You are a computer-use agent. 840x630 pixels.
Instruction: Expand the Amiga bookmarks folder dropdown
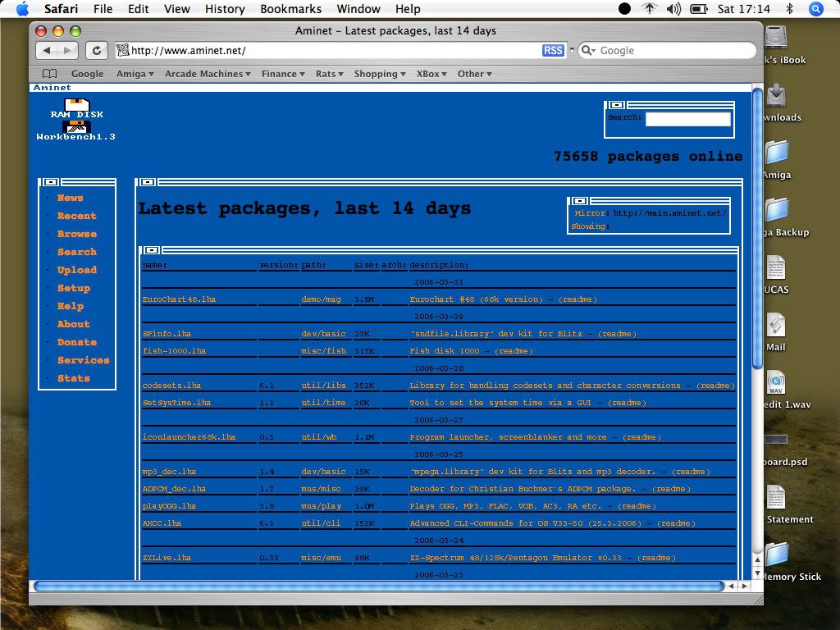[135, 74]
